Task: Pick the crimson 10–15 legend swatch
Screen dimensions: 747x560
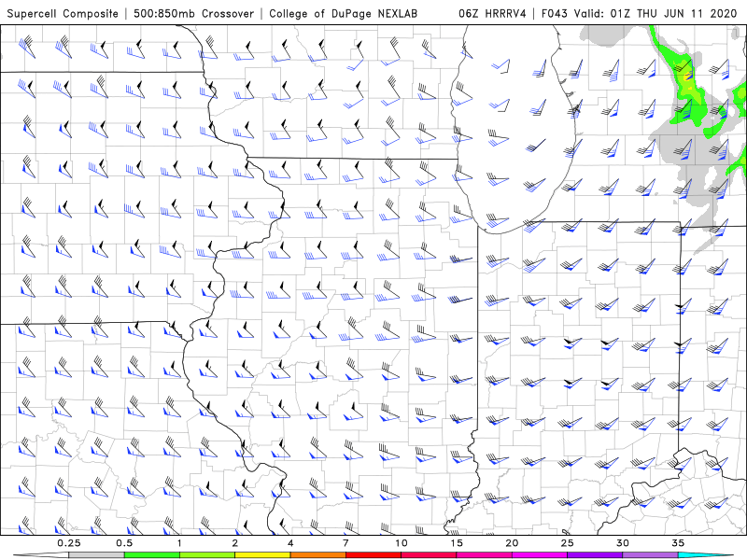Action: [429, 555]
